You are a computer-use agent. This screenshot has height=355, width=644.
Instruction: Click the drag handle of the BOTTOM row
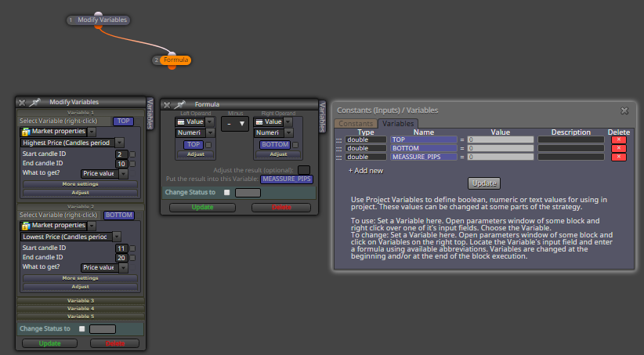coord(338,149)
